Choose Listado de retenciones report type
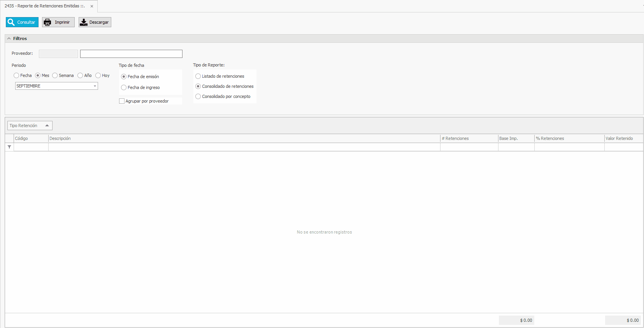Viewport: 644px width, 328px height. tap(198, 76)
